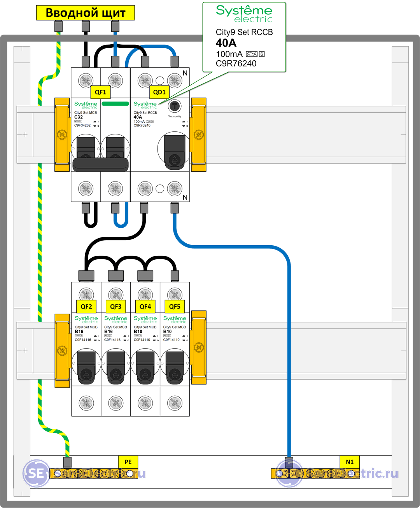Viewport: 420px width, 508px height.
Task: Click the C9F14110 code on QF5
Action: tap(171, 340)
